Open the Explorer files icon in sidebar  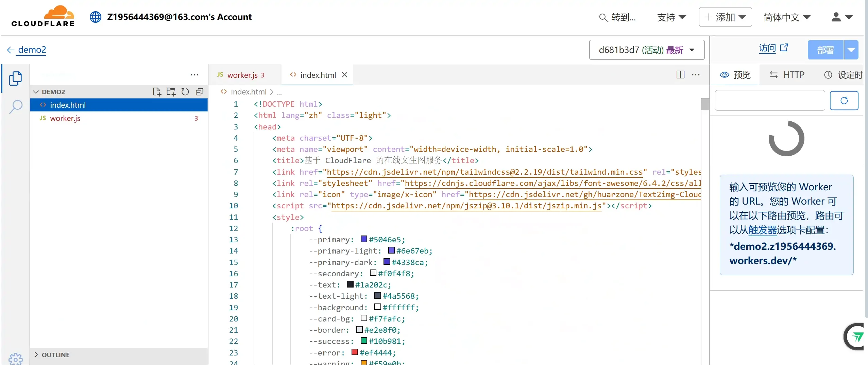click(x=15, y=78)
